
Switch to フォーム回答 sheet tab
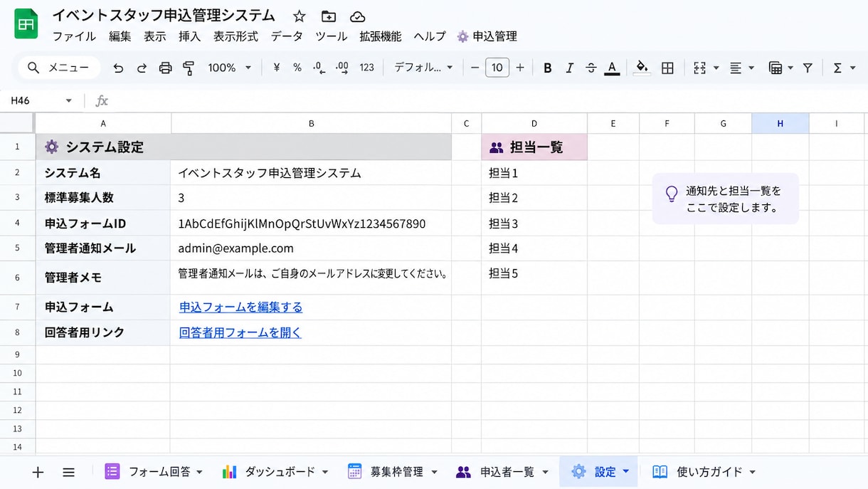(x=154, y=472)
